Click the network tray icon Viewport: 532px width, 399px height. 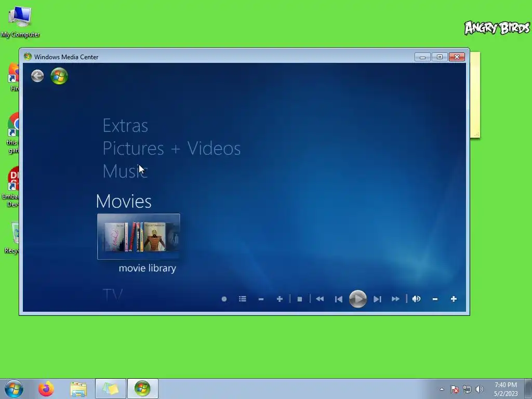click(x=467, y=389)
